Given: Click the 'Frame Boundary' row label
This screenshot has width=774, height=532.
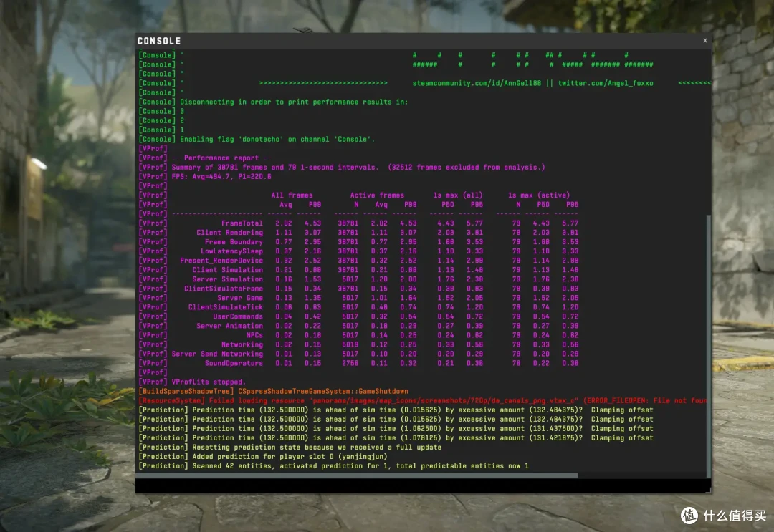Looking at the screenshot, I should [x=234, y=242].
